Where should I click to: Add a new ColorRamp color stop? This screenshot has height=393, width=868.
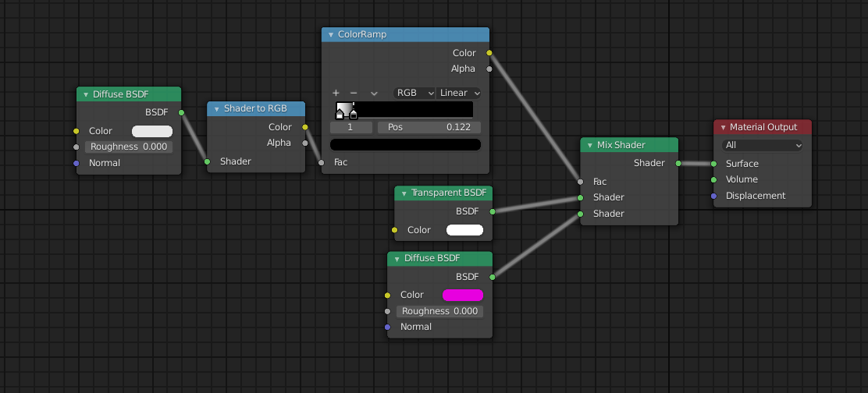tap(336, 93)
